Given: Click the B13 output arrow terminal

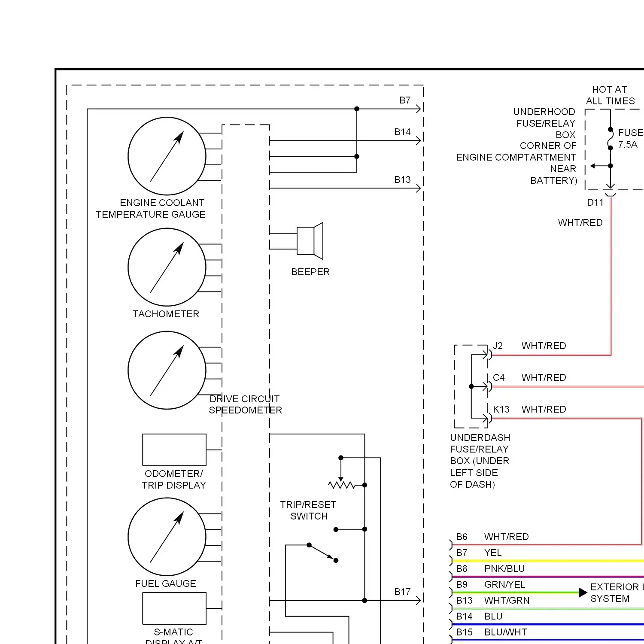Looking at the screenshot, I should coord(419,188).
